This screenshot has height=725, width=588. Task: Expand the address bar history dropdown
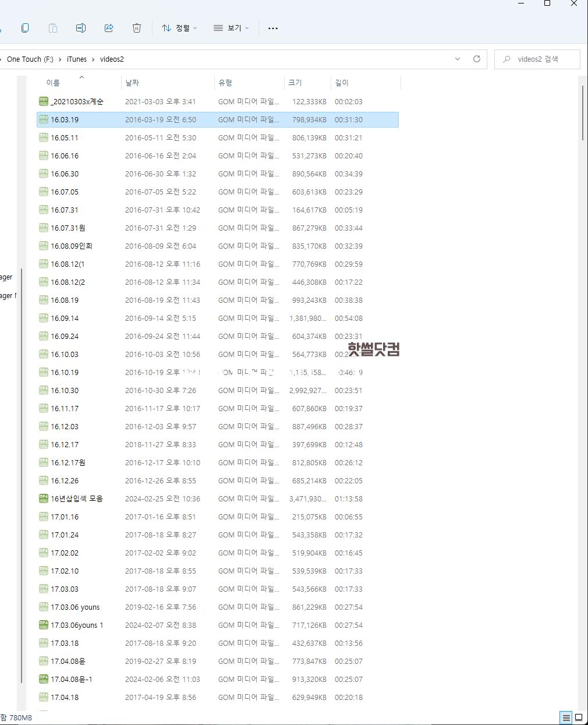tap(458, 59)
